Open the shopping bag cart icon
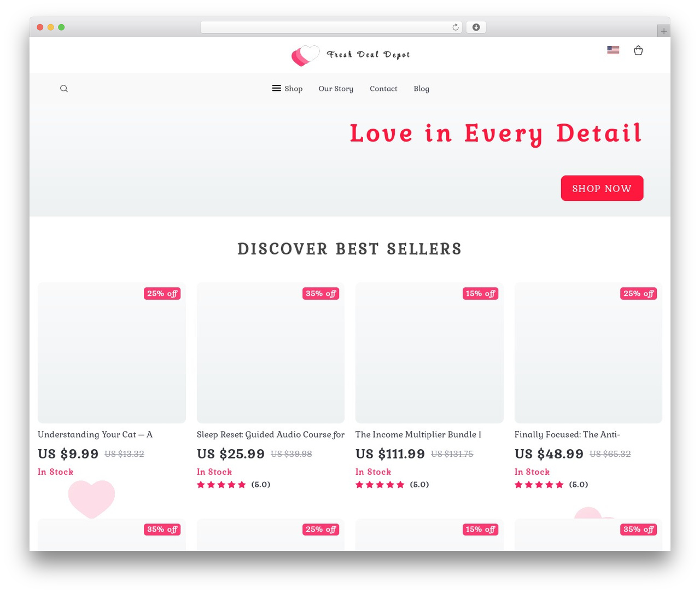This screenshot has width=700, height=593. coord(638,50)
